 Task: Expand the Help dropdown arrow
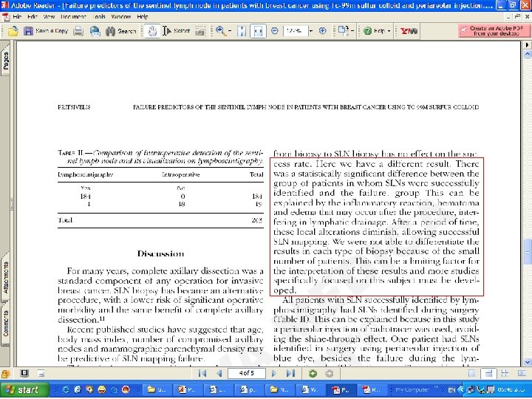(389, 31)
